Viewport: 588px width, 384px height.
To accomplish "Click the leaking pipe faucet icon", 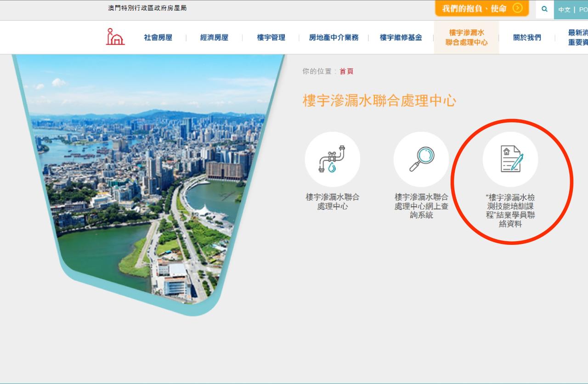I will point(332,159).
